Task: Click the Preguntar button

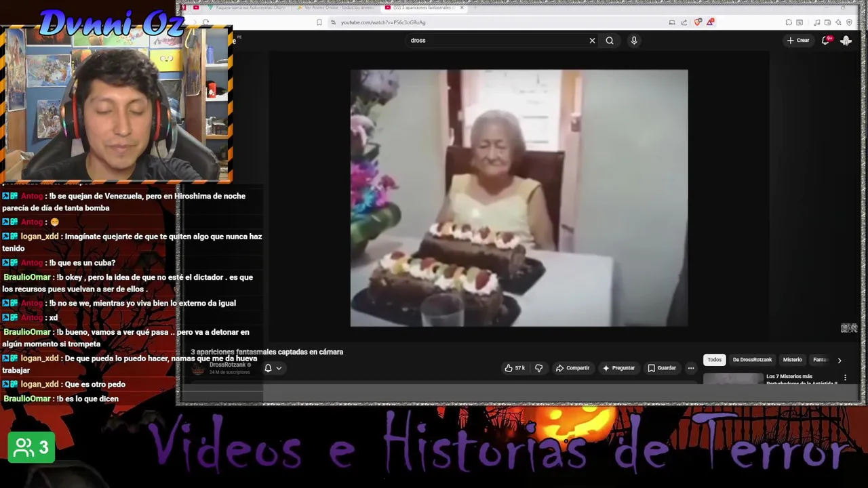Action: click(618, 368)
